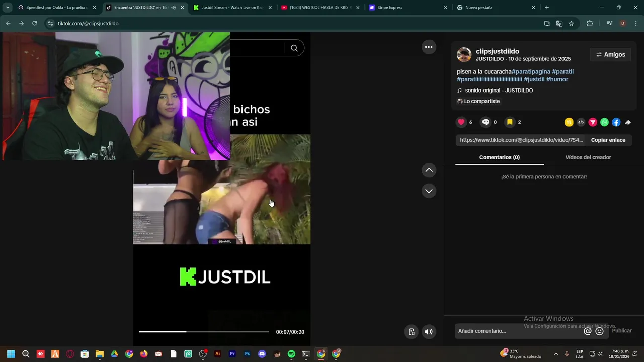Open tab search dropdown arrow
Image resolution: width=644 pixels, height=362 pixels.
pos(8,8)
